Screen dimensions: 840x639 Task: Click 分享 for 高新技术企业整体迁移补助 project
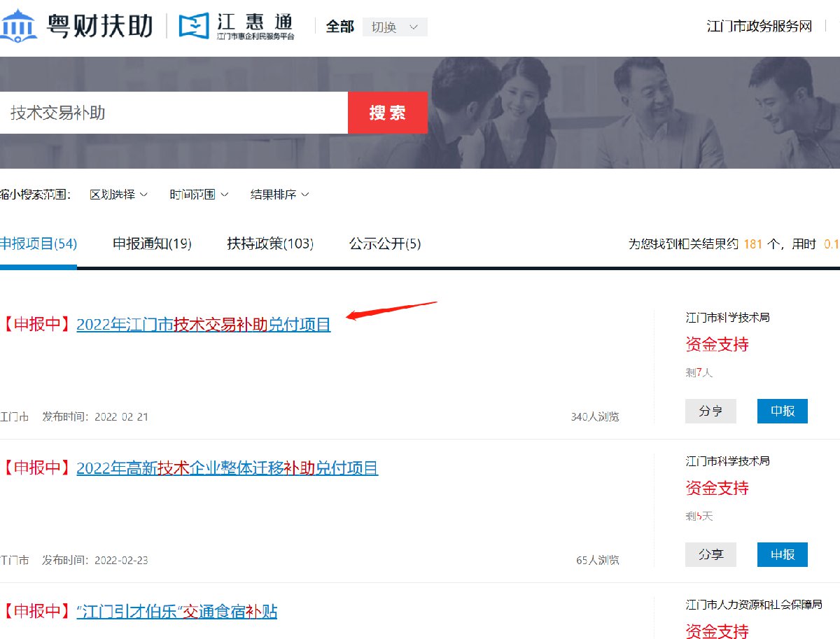tap(710, 555)
